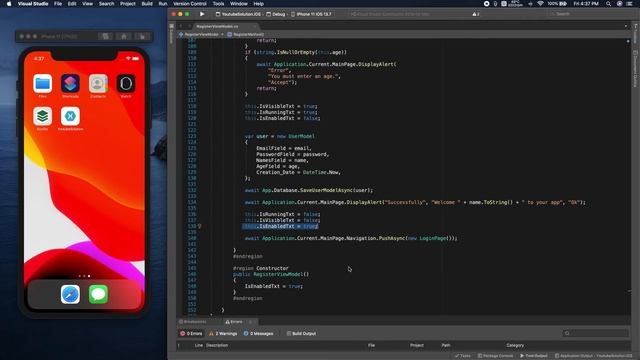Open the Run menu
Screen dimensions: 640x360
click(x=162, y=4)
